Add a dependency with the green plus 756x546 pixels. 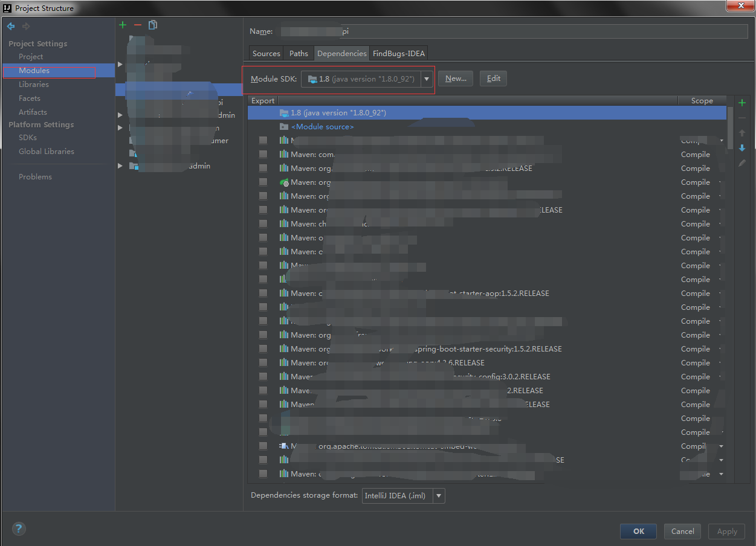click(x=742, y=103)
